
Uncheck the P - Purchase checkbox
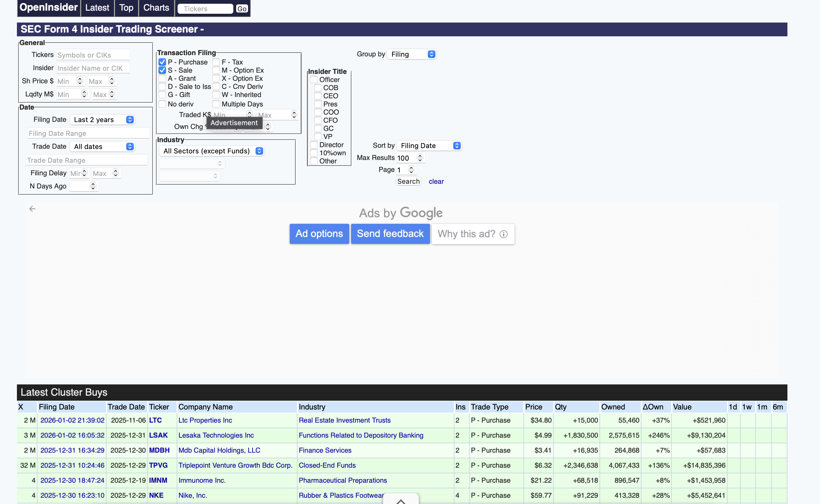click(x=162, y=62)
